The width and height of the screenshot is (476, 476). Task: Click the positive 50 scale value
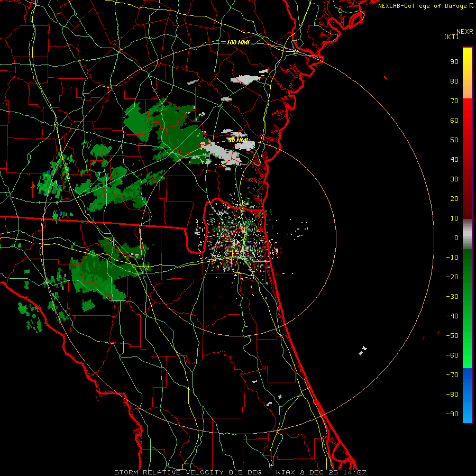pyautogui.click(x=454, y=140)
